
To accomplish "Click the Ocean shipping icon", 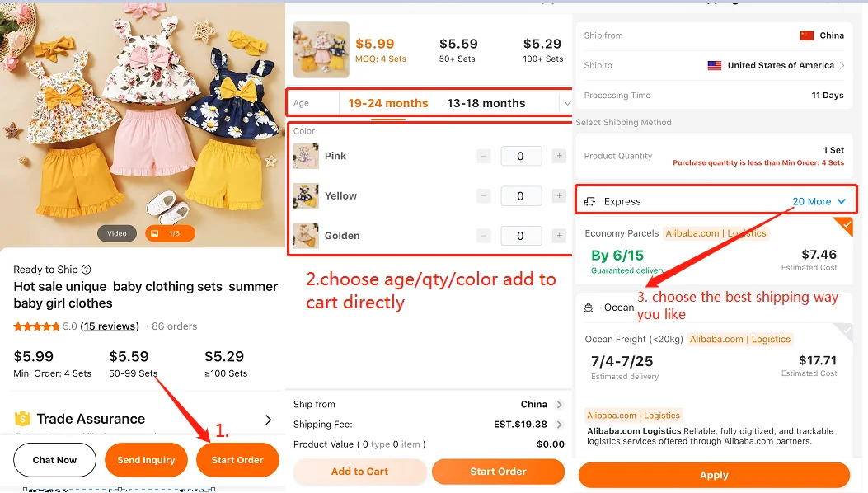I will point(589,308).
